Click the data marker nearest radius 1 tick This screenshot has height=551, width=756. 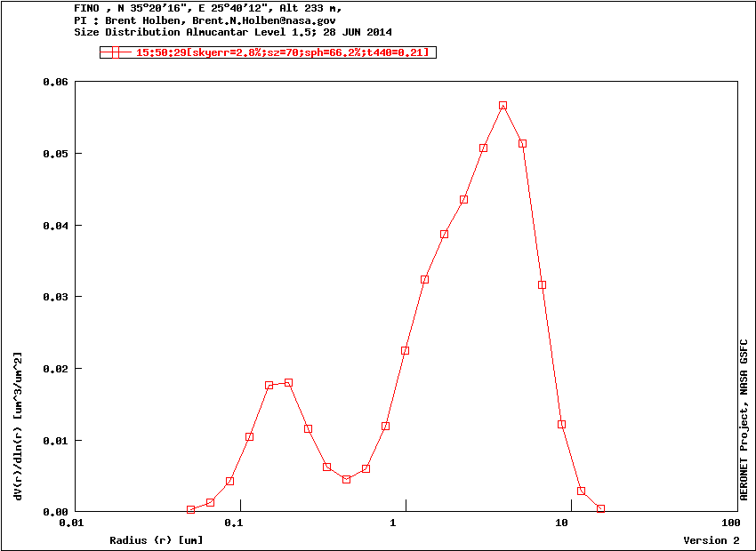[405, 351]
